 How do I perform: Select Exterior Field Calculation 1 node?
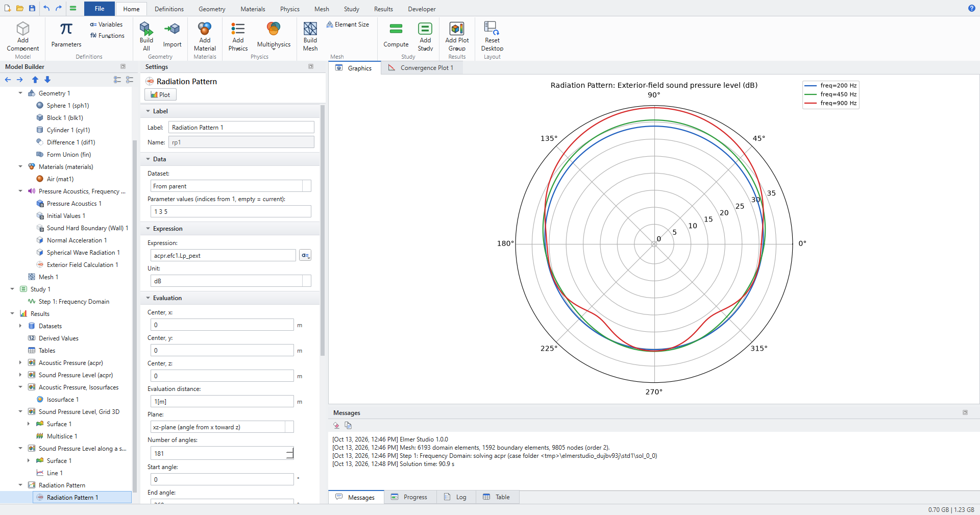(x=82, y=265)
